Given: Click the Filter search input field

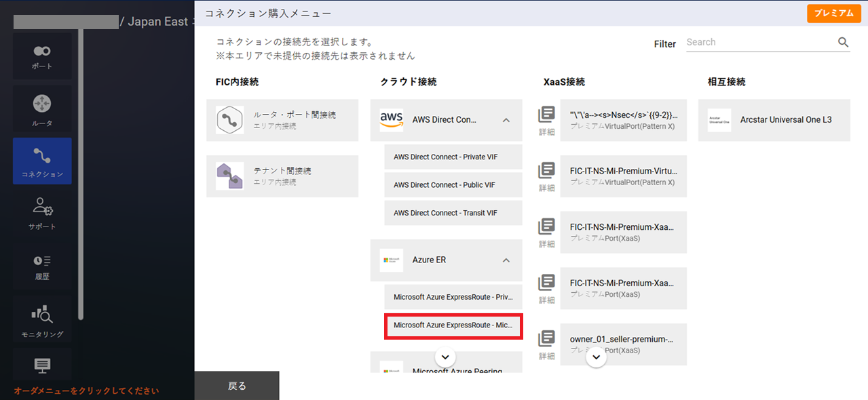Looking at the screenshot, I should point(760,42).
